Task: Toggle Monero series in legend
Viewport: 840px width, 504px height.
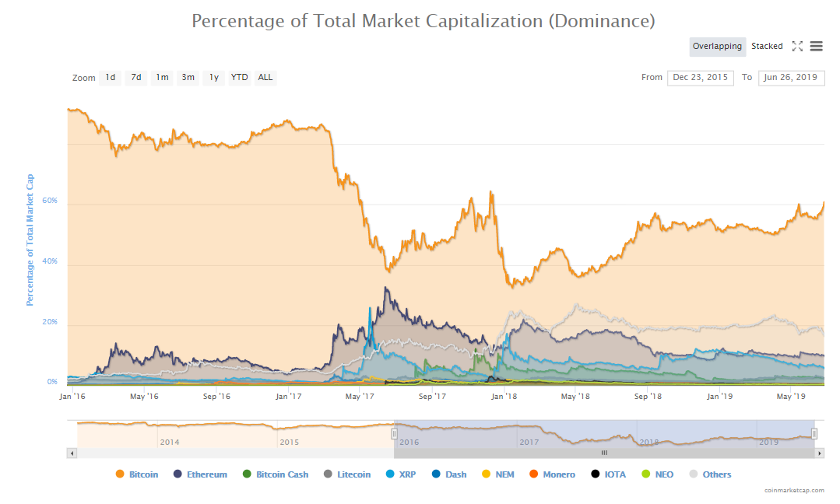Action: pyautogui.click(x=533, y=474)
